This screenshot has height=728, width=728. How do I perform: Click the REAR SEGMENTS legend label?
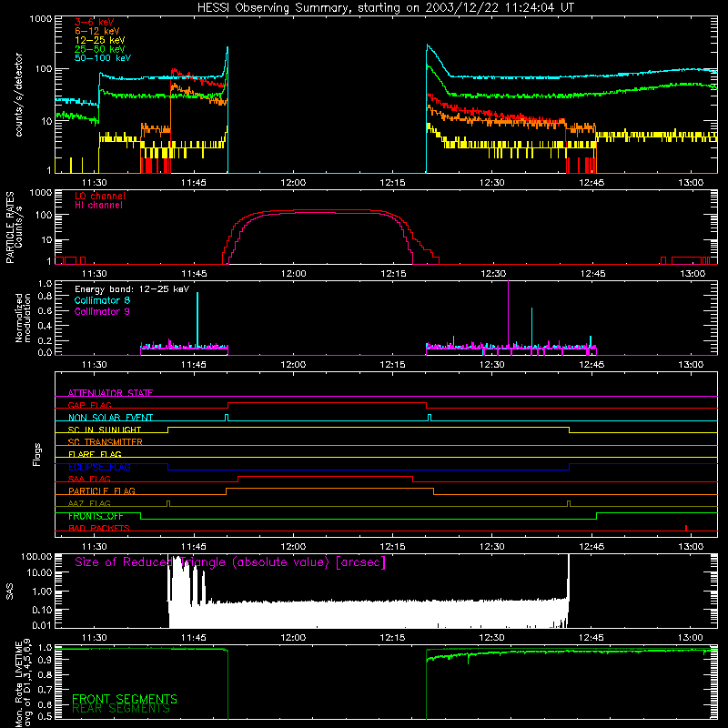(x=121, y=709)
